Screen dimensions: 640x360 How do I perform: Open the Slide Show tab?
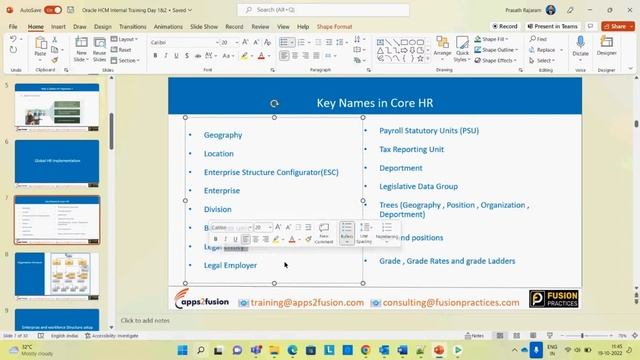point(204,27)
